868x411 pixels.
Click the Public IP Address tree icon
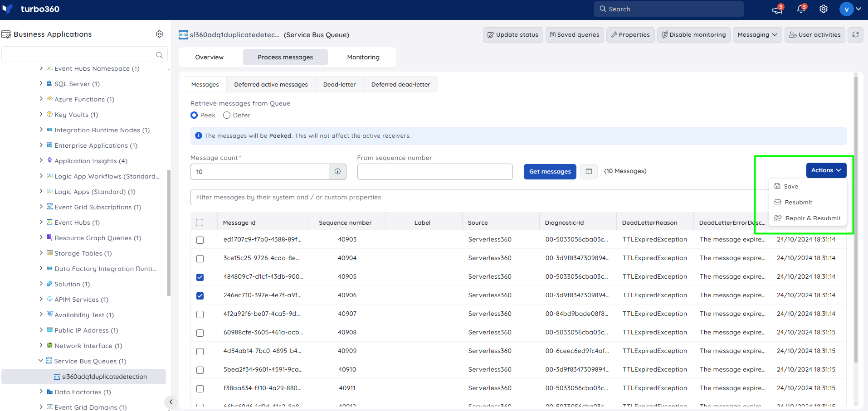49,330
